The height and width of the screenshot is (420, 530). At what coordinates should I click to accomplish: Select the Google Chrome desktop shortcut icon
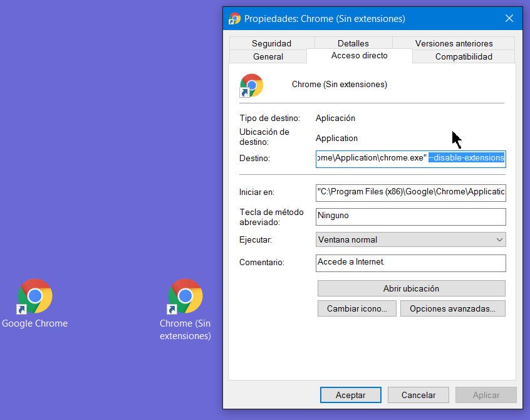click(34, 297)
